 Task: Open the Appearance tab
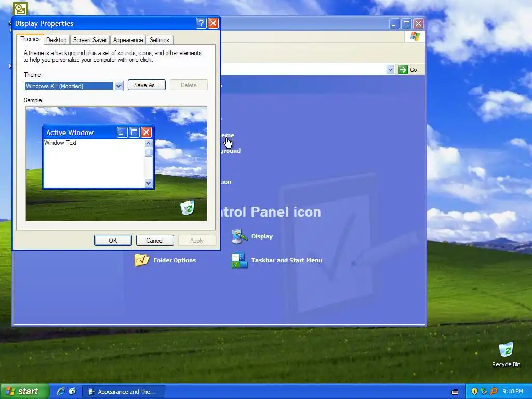tap(128, 40)
